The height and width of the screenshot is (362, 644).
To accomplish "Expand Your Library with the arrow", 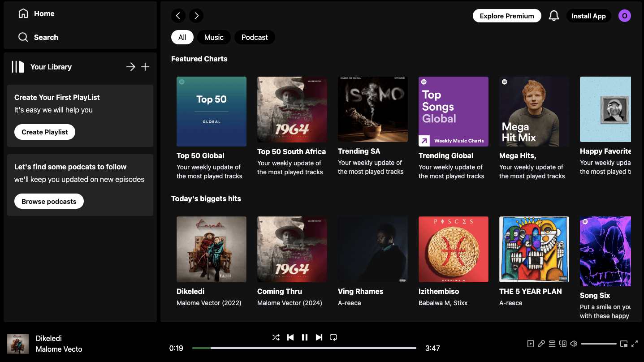I will (130, 67).
